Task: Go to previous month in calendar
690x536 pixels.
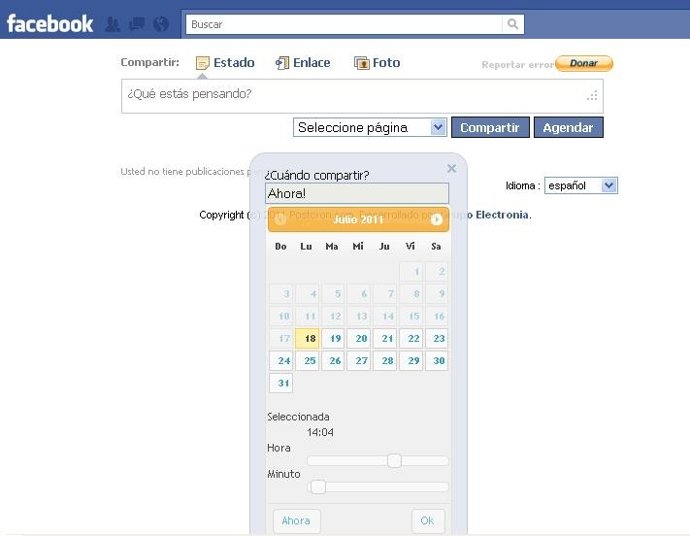Action: point(280,219)
